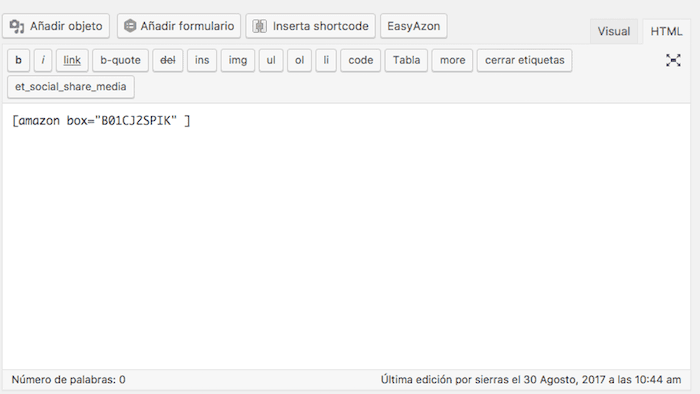Click the Tabla quicktag button
Screen dimensions: 700x394
click(x=406, y=60)
